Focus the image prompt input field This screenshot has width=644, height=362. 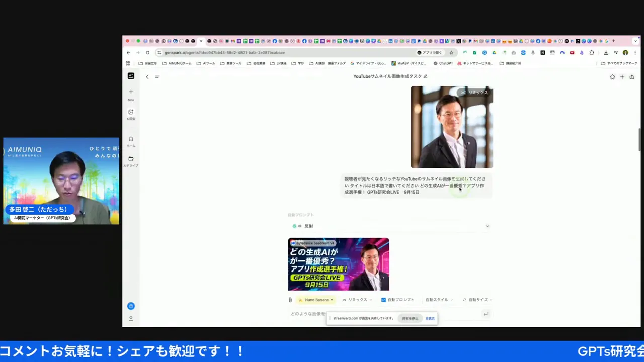[x=385, y=314]
